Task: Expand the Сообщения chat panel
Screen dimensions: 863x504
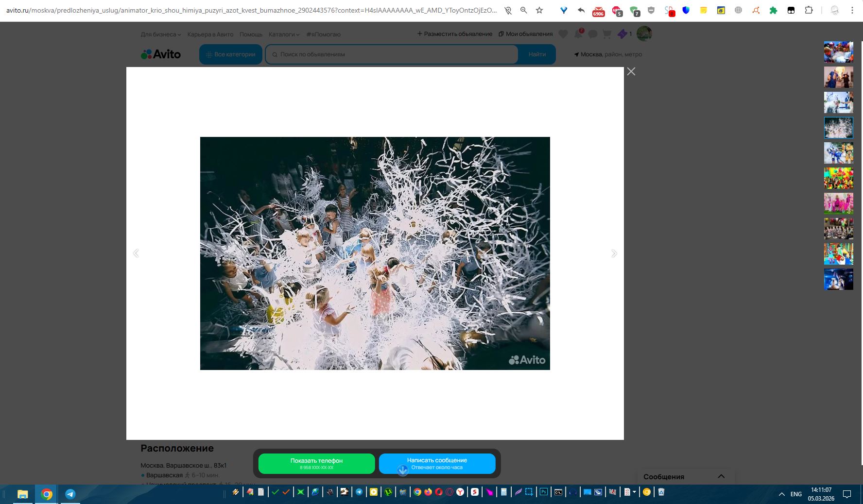Action: pyautogui.click(x=721, y=476)
